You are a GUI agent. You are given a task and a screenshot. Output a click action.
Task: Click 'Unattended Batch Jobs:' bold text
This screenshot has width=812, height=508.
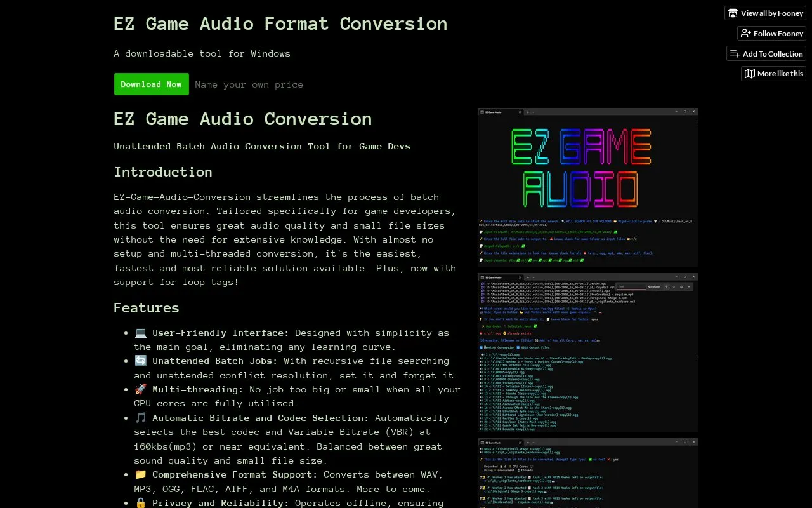coord(215,361)
